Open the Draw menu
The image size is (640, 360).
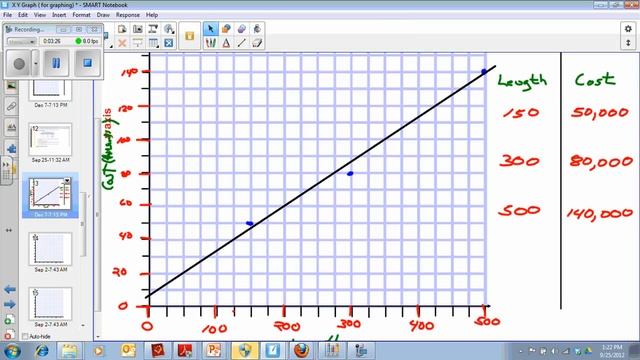pos(103,15)
